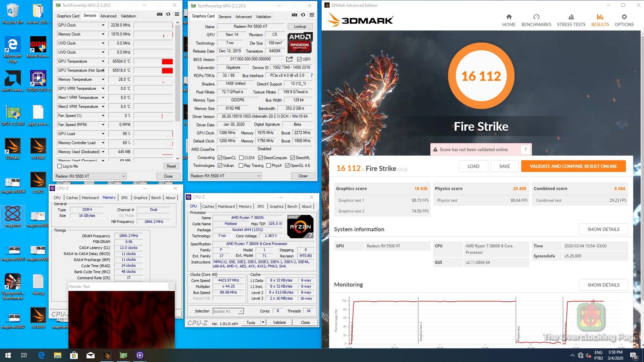Click the GPU-Z Lookup button
The width and height of the screenshot is (644, 362).
[300, 27]
